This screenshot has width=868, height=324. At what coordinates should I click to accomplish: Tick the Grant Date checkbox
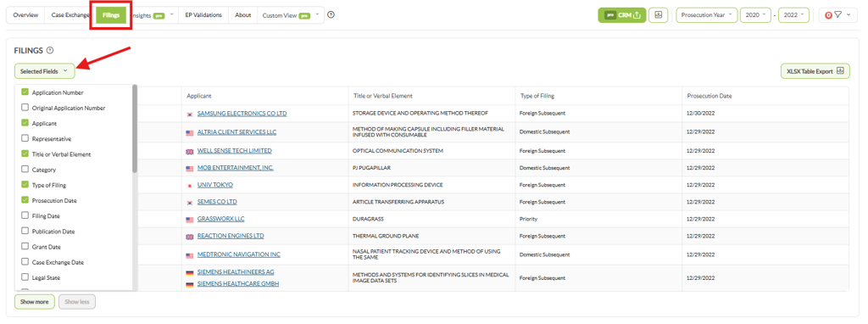(x=25, y=247)
